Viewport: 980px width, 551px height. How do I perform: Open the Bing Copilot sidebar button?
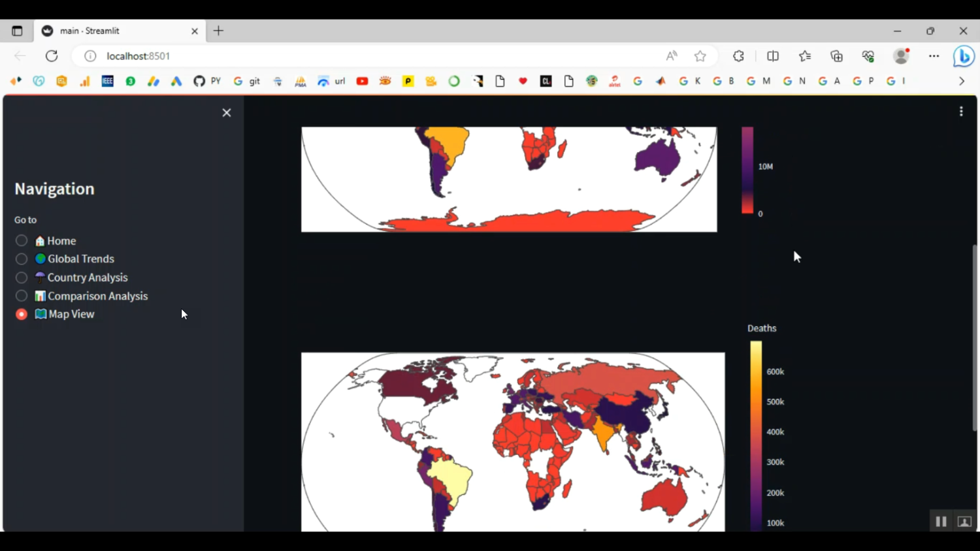(x=964, y=57)
